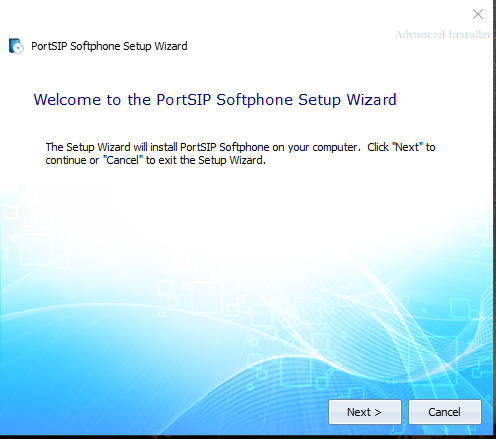The height and width of the screenshot is (439, 496).
Task: Click the Next button to continue setup
Action: pyautogui.click(x=365, y=412)
